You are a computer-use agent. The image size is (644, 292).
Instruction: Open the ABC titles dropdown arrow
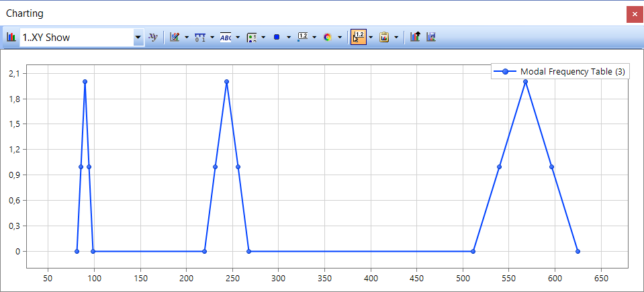pos(238,37)
